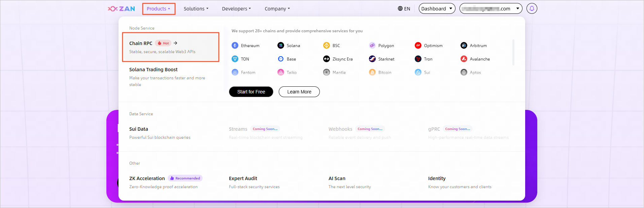Screen dimensions: 644x208
Task: Select the Mantle label
Action: tap(339, 72)
